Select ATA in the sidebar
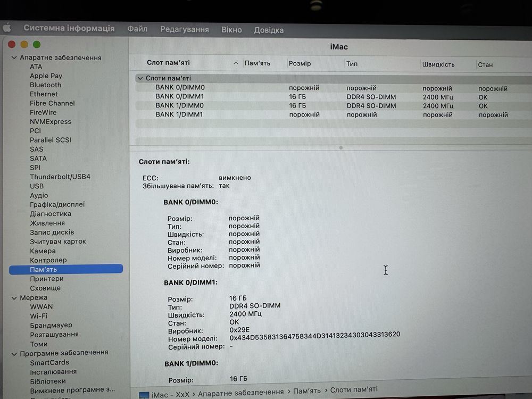 (x=36, y=67)
